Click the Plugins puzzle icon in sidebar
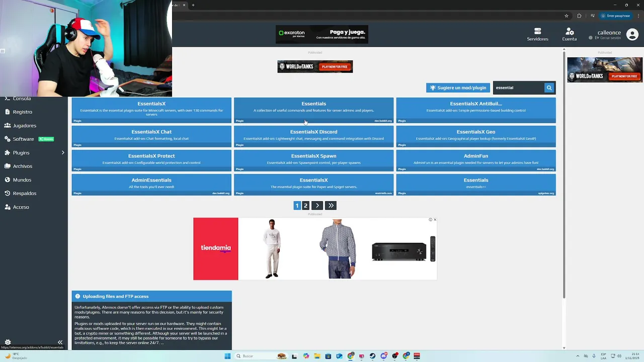The image size is (644, 362). pyautogui.click(x=8, y=152)
